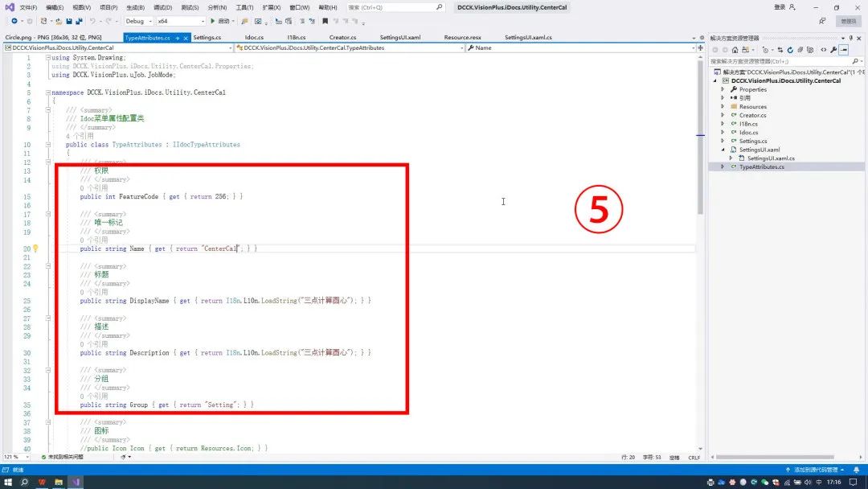Toggle the Preview Selected Items button
The width and height of the screenshot is (868, 489).
844,50
